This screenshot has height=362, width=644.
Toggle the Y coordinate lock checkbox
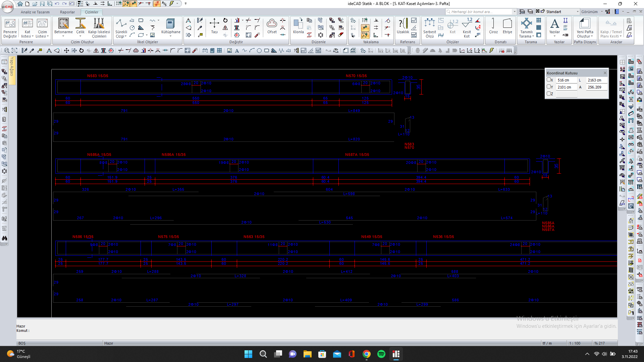coord(549,86)
